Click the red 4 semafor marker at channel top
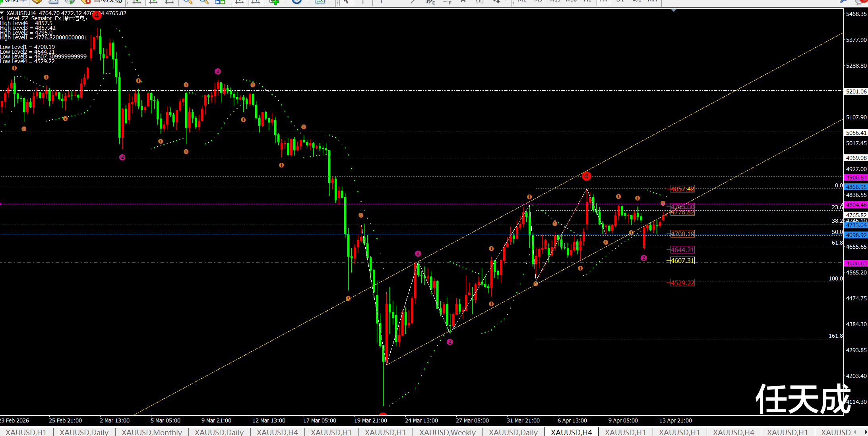This screenshot has height=436, width=868. coord(586,176)
